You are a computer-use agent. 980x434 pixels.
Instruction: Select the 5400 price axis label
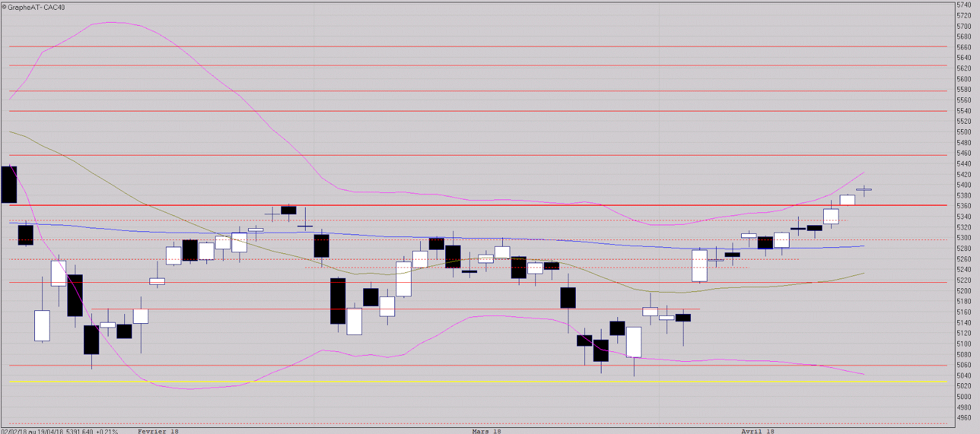963,185
